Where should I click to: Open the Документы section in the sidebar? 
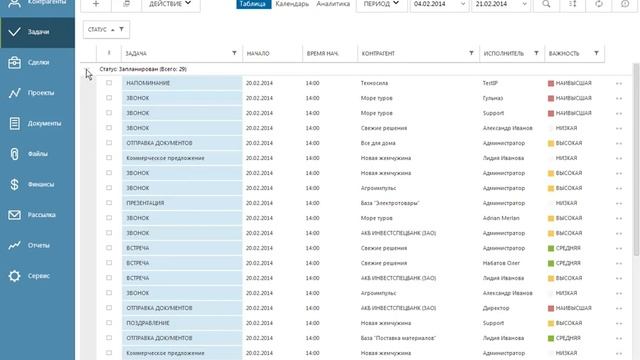tap(37, 123)
